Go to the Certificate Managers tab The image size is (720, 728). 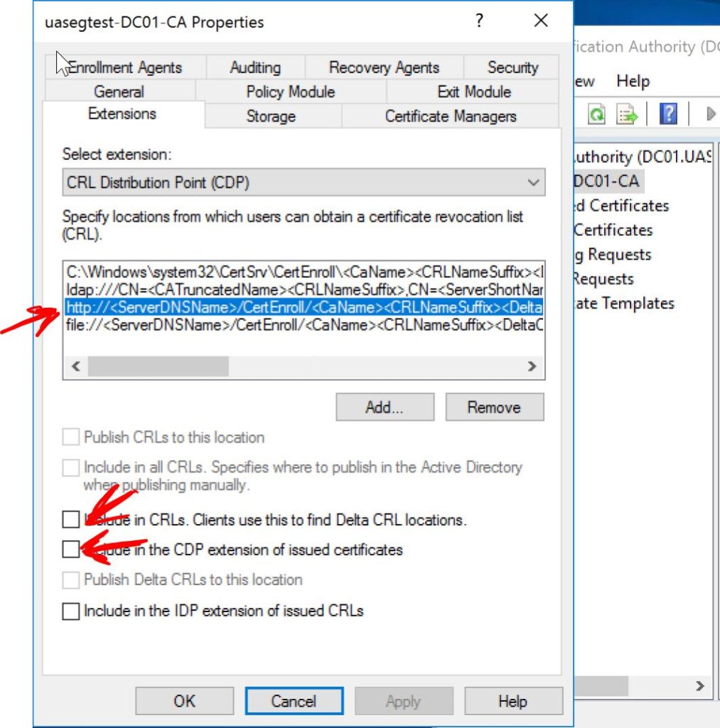[450, 116]
